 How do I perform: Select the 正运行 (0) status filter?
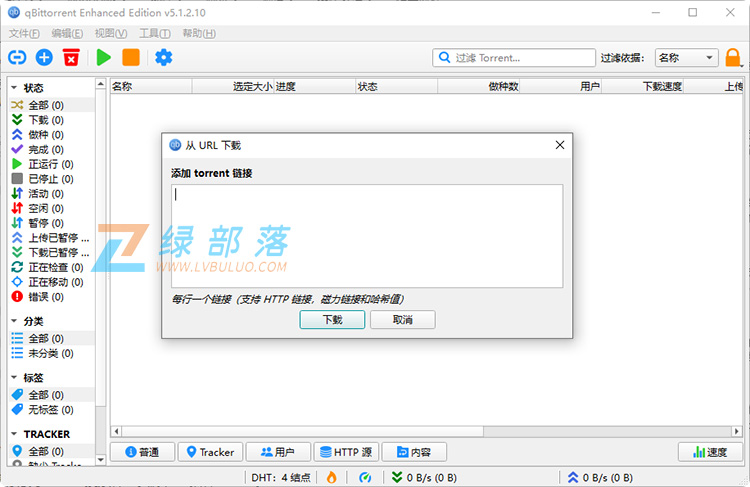[x=52, y=164]
